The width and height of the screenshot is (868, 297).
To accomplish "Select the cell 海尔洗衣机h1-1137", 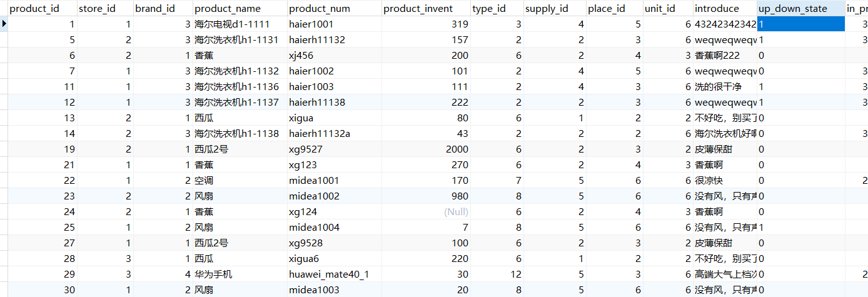I will 240,102.
